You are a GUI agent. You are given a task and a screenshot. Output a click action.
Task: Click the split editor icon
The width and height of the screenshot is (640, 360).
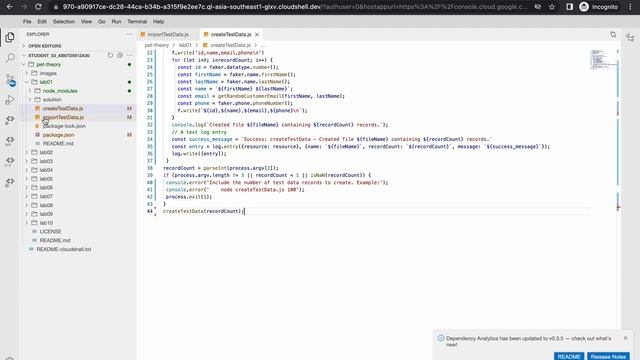coord(613,35)
